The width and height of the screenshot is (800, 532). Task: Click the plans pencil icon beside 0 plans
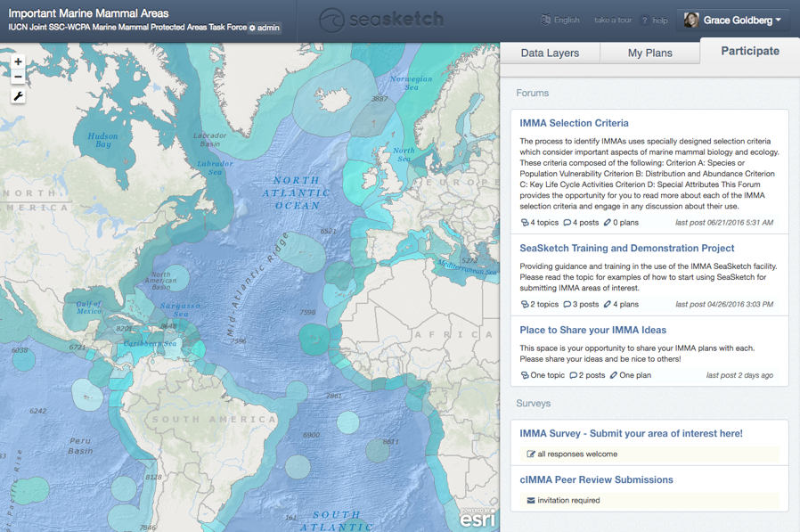[608, 223]
